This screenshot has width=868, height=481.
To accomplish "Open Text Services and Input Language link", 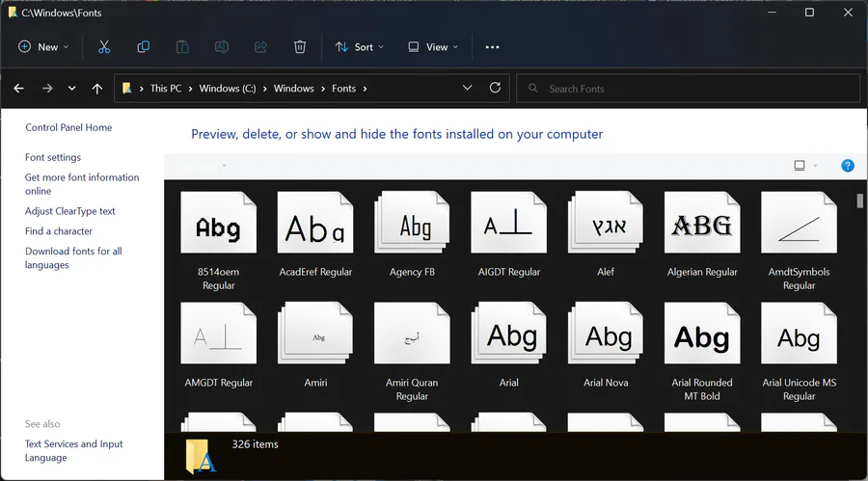I will 73,450.
